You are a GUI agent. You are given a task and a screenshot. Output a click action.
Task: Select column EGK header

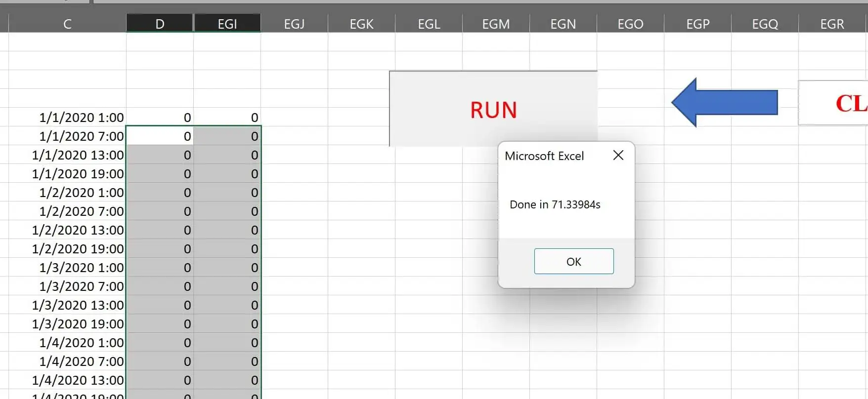click(361, 24)
